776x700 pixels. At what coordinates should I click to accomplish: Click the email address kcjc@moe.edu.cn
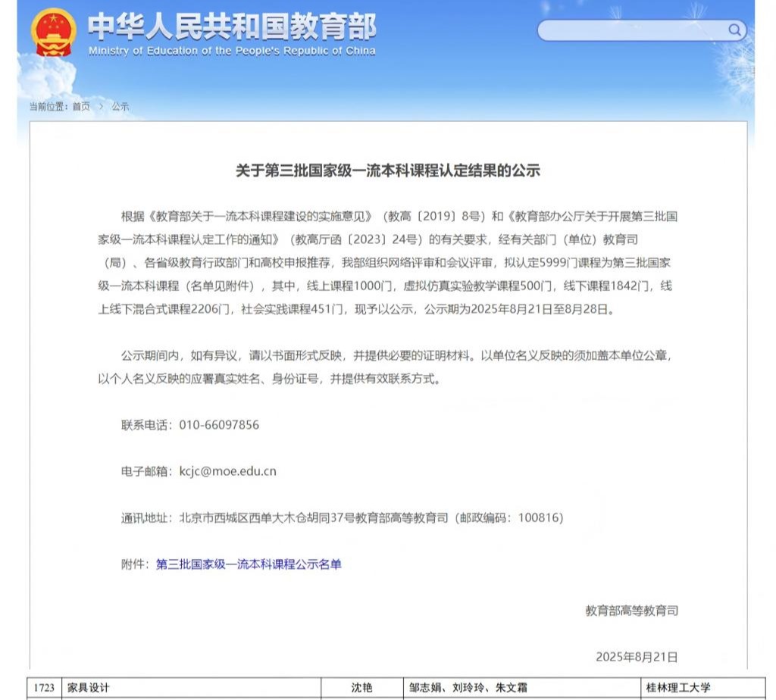tap(227, 471)
